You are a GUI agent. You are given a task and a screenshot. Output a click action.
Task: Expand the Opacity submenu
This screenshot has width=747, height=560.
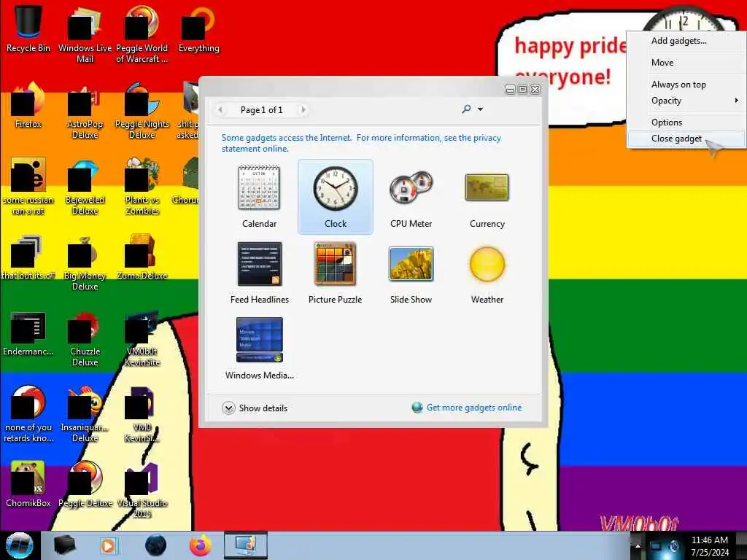tap(686, 101)
